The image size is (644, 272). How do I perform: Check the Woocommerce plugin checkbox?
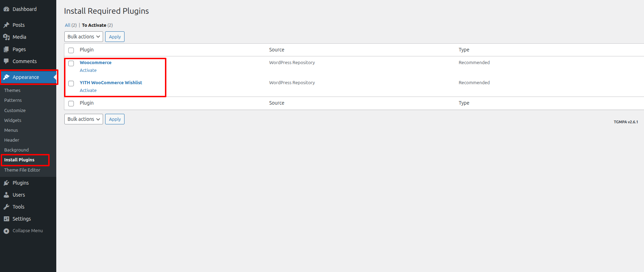[x=71, y=63]
